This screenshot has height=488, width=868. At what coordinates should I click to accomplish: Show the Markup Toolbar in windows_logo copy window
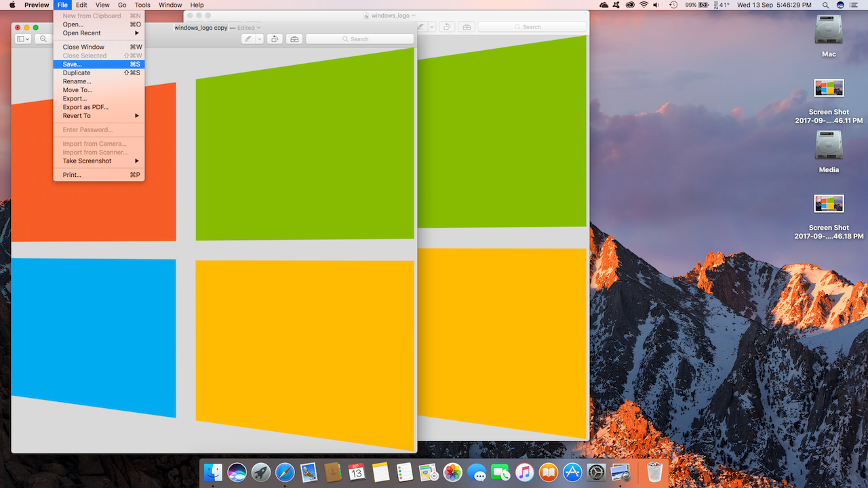[294, 39]
